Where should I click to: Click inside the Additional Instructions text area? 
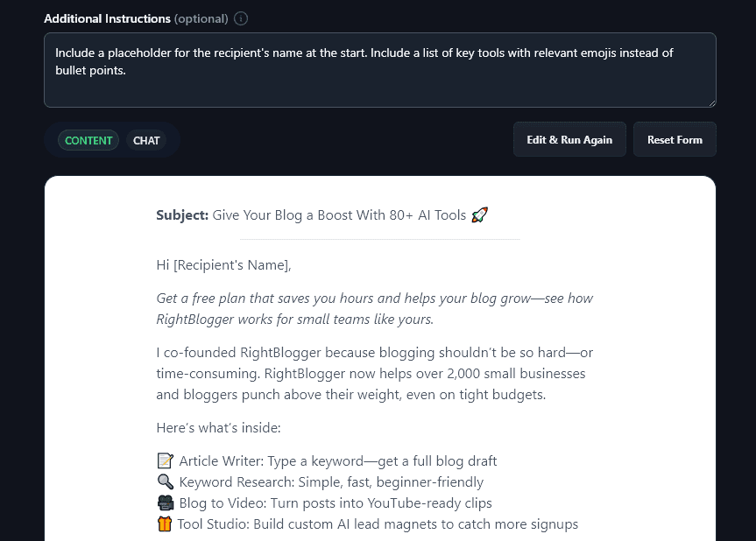379,70
